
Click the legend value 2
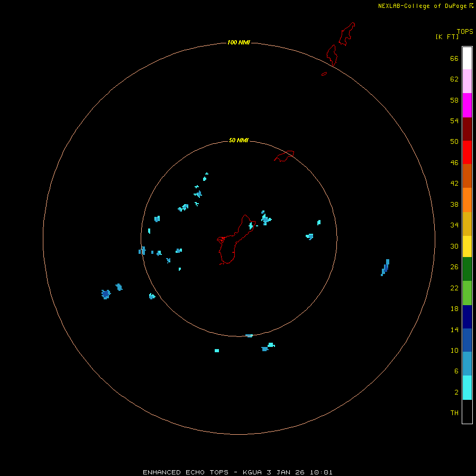click(456, 392)
